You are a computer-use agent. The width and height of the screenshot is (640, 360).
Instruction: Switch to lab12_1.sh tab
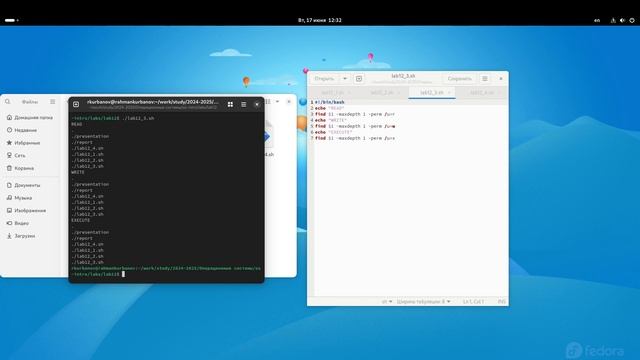(x=333, y=93)
